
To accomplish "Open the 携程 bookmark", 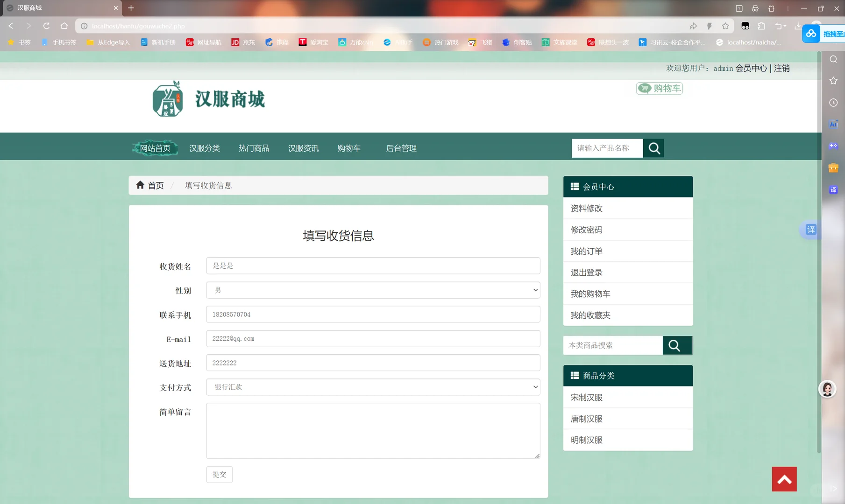I will [x=277, y=42].
